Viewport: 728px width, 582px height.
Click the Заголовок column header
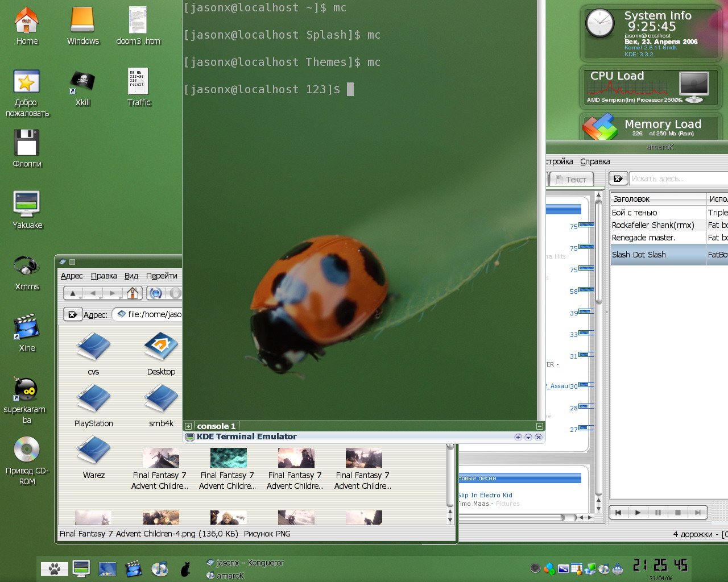[658, 199]
